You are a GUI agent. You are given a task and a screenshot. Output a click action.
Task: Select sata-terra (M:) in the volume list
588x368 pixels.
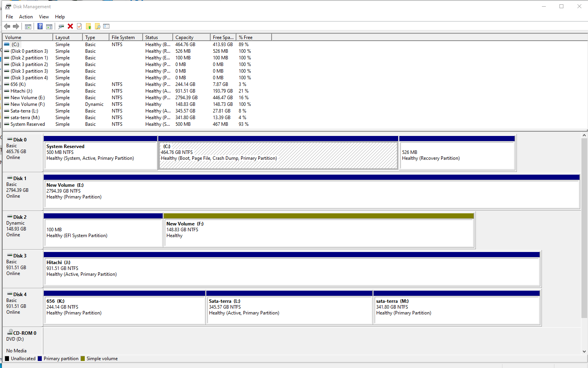pyautogui.click(x=137, y=118)
